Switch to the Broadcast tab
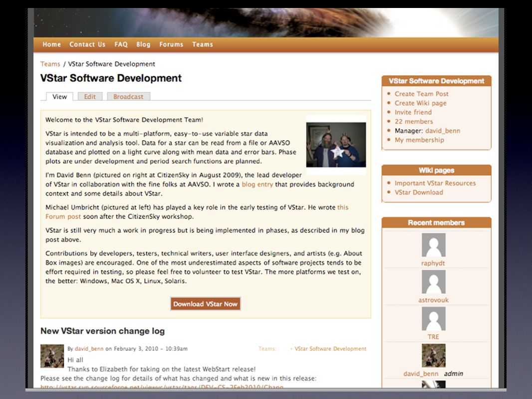Viewport: 532px width, 399px height. tap(128, 97)
